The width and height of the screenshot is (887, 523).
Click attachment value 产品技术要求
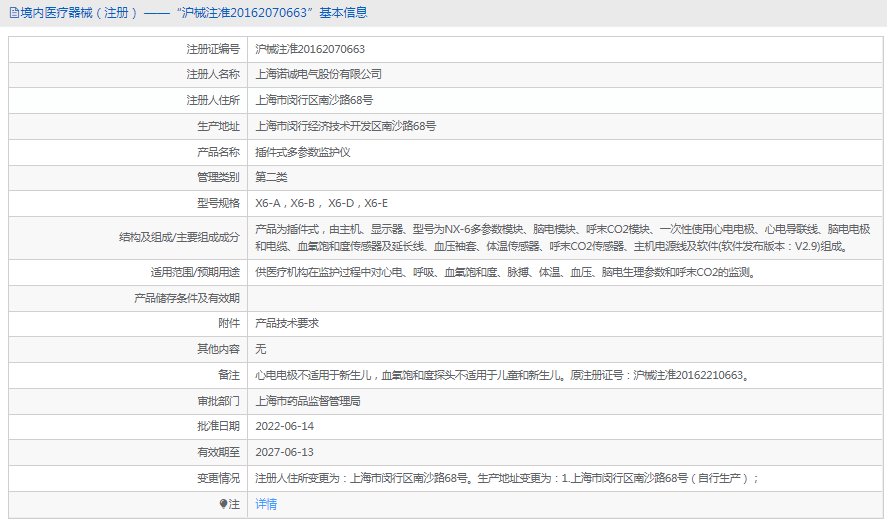click(287, 323)
